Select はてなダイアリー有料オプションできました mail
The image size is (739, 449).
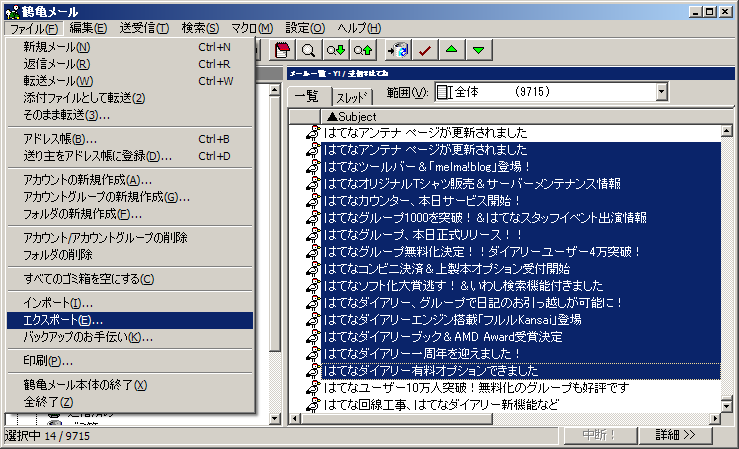(521, 371)
